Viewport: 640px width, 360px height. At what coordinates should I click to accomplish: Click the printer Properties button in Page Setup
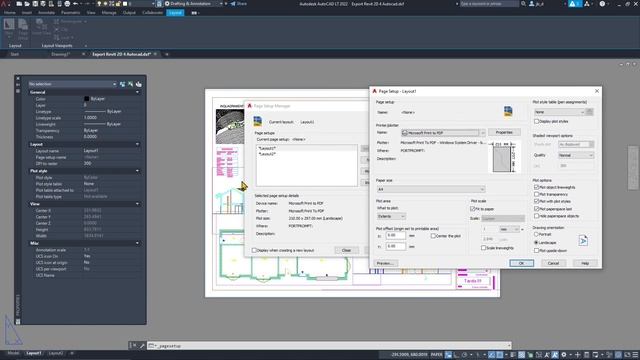pos(504,132)
